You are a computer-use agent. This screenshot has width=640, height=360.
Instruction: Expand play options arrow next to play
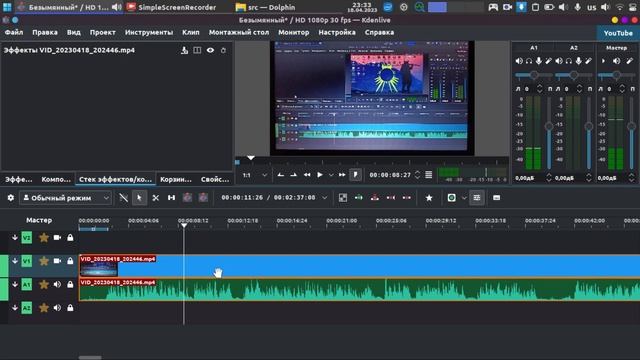coord(331,175)
